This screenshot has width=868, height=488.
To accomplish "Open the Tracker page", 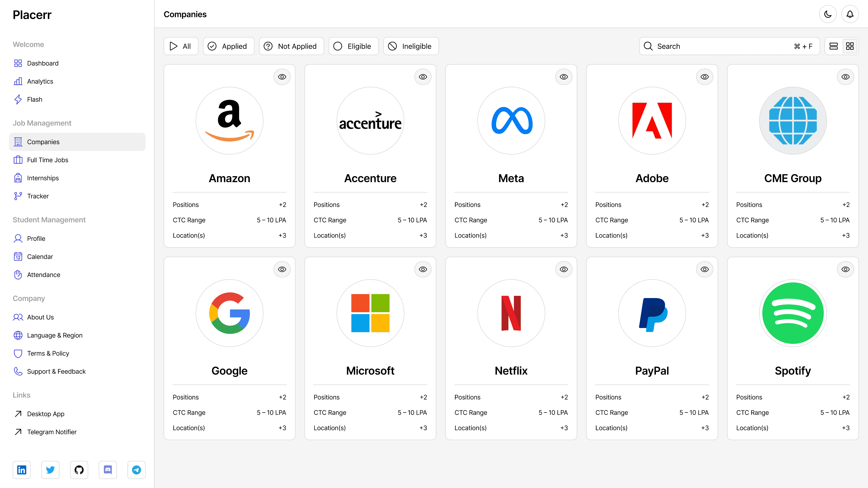I will [77, 196].
